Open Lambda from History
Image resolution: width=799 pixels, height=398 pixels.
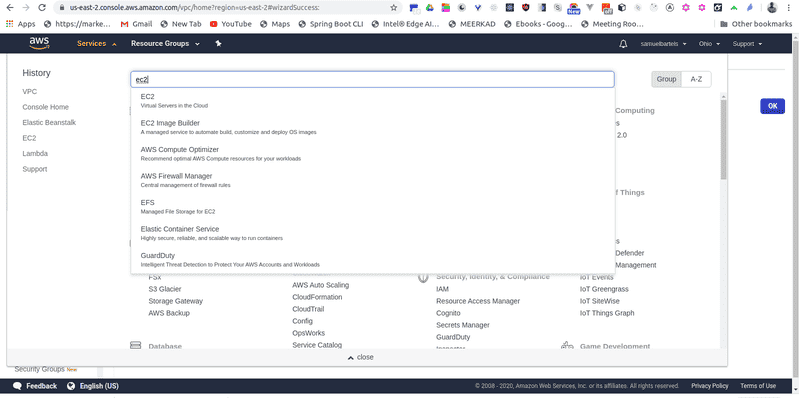click(x=35, y=153)
